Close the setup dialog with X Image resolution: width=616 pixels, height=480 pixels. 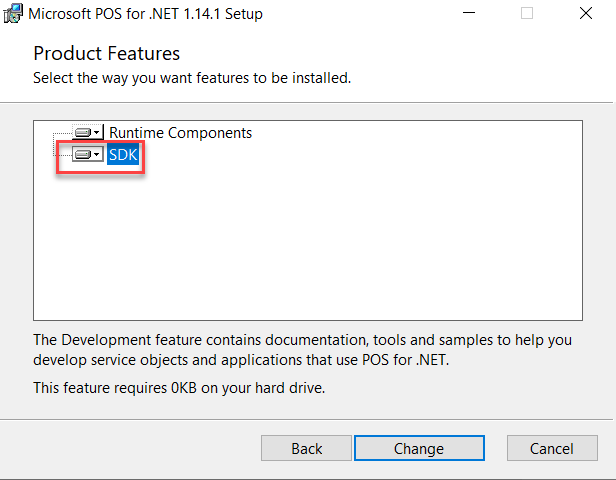(x=584, y=14)
